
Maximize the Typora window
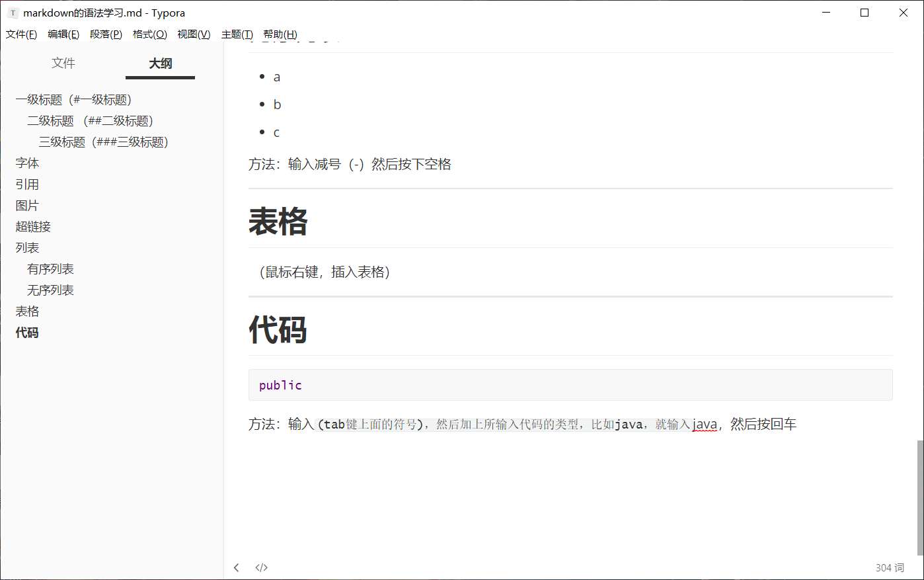point(865,13)
